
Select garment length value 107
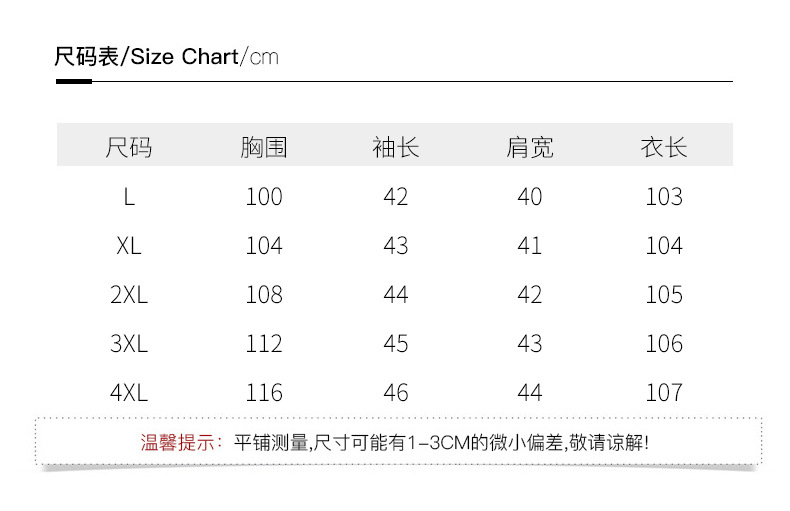tap(664, 393)
